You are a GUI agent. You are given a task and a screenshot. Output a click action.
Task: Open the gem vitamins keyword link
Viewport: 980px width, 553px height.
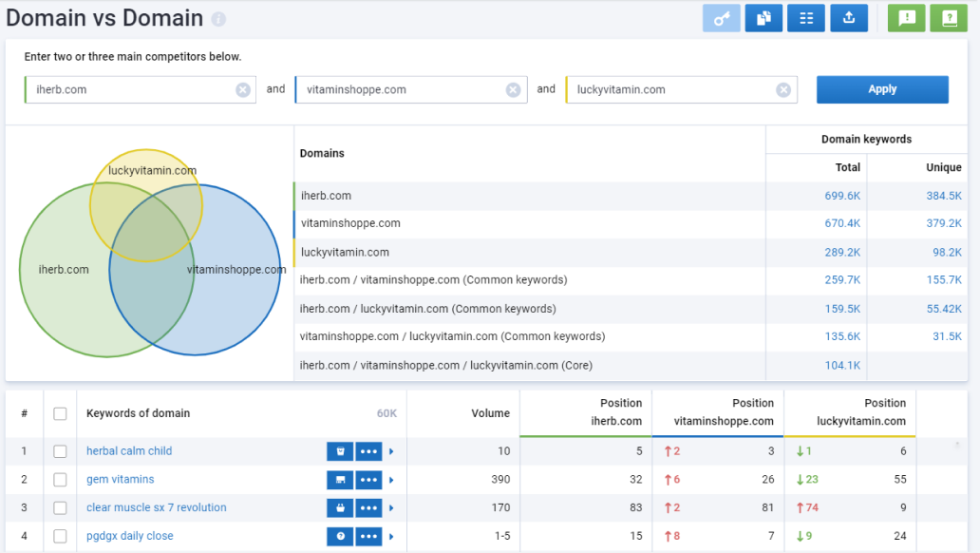click(120, 479)
